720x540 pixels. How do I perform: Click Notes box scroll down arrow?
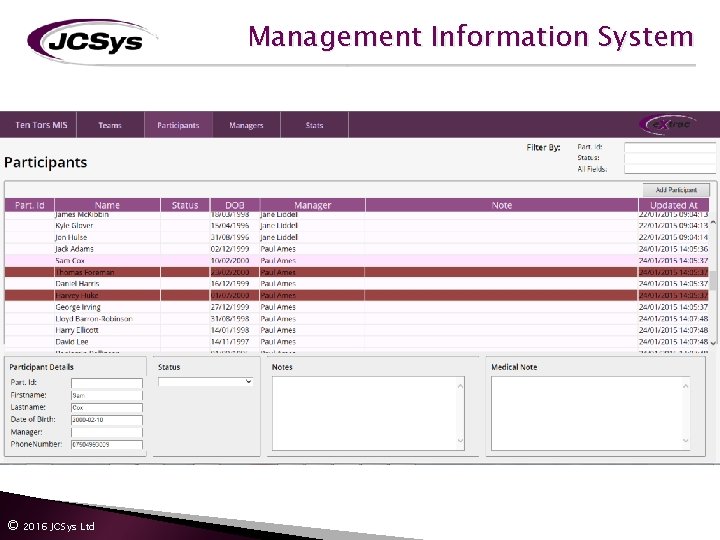click(x=460, y=441)
